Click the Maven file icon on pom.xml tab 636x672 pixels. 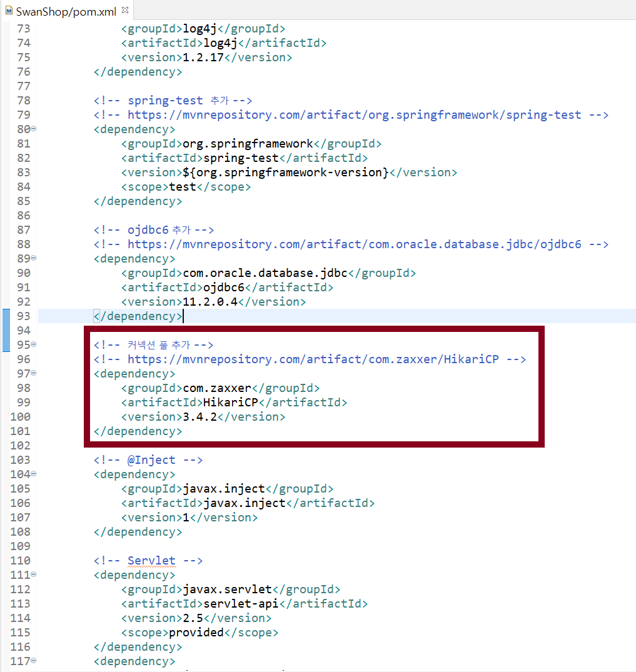[x=9, y=11]
